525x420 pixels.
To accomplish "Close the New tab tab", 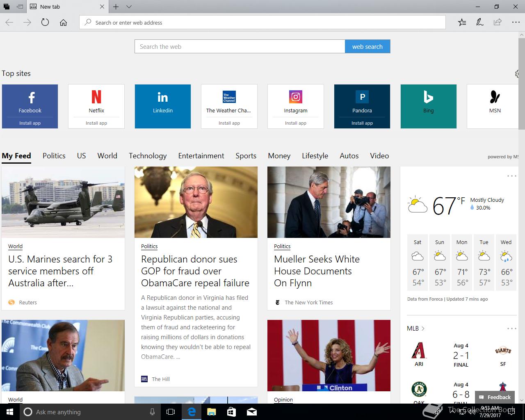I will pos(102,7).
